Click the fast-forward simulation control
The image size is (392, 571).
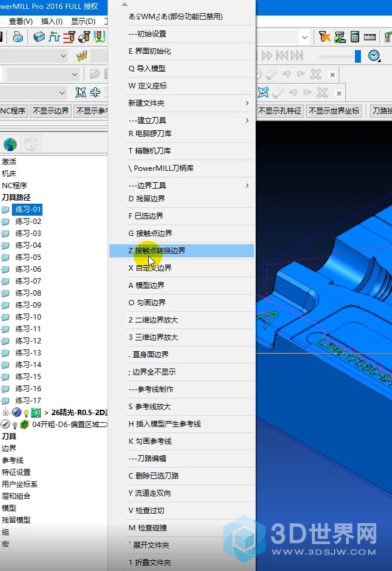[x=267, y=56]
